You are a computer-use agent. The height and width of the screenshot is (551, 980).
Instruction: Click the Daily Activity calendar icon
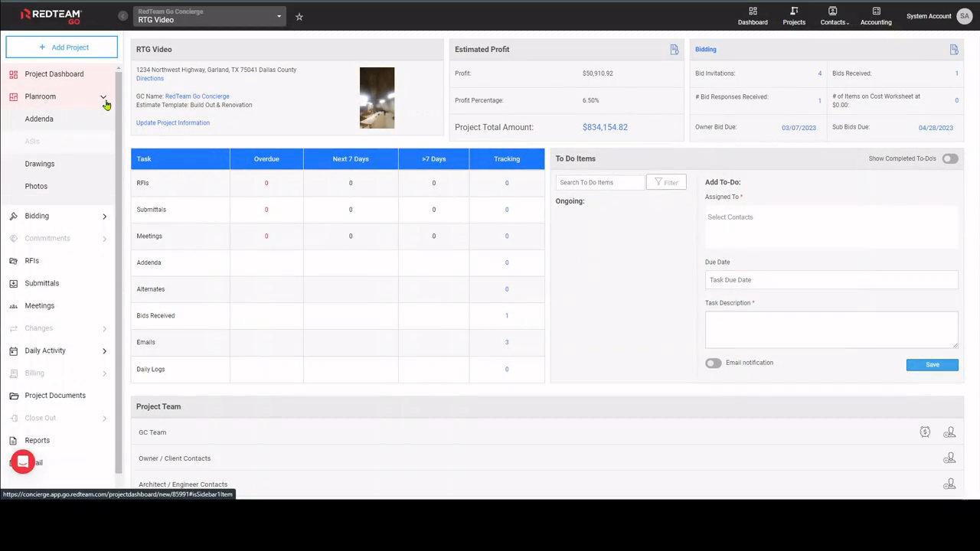(13, 350)
